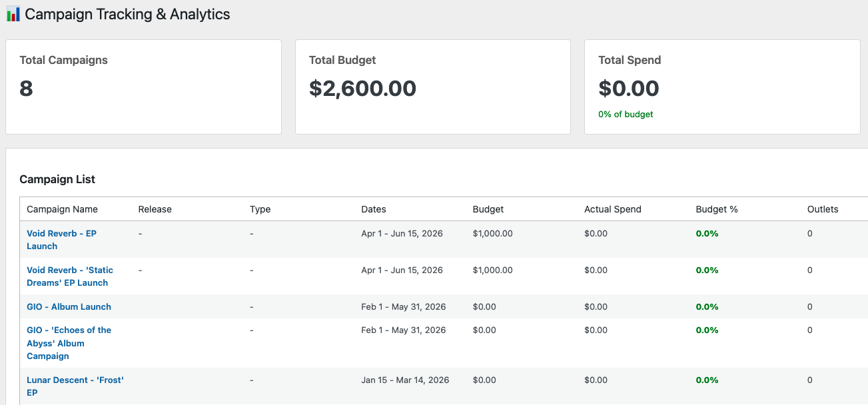Click the Campaign List heading
The image size is (868, 405).
[57, 179]
